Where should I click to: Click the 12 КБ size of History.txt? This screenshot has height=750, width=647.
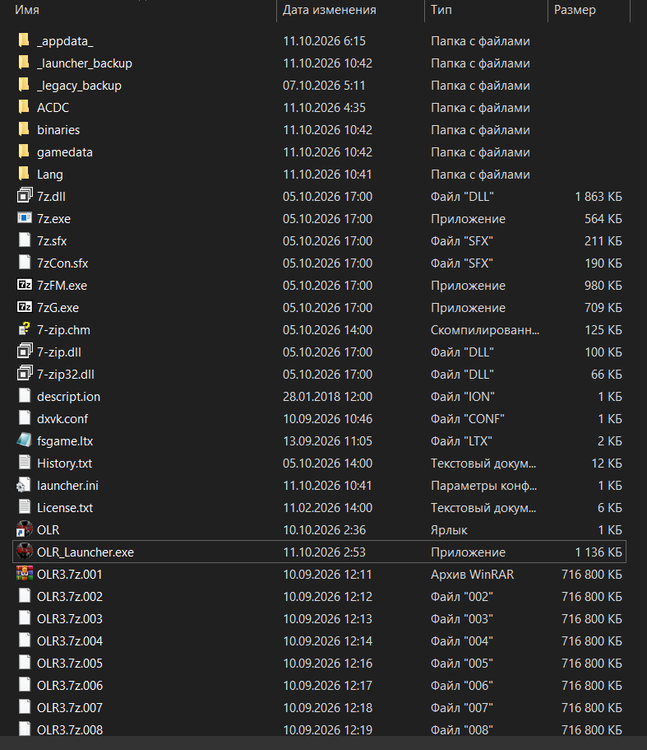point(606,463)
